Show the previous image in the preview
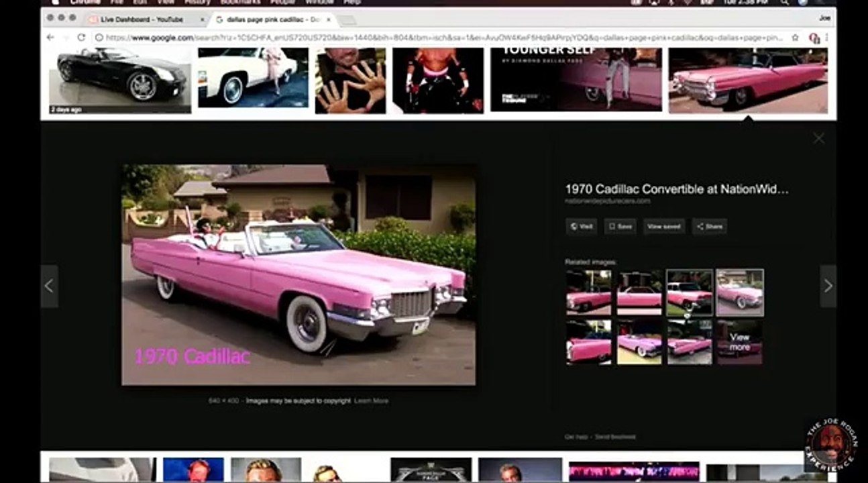The height and width of the screenshot is (483, 868). click(49, 286)
